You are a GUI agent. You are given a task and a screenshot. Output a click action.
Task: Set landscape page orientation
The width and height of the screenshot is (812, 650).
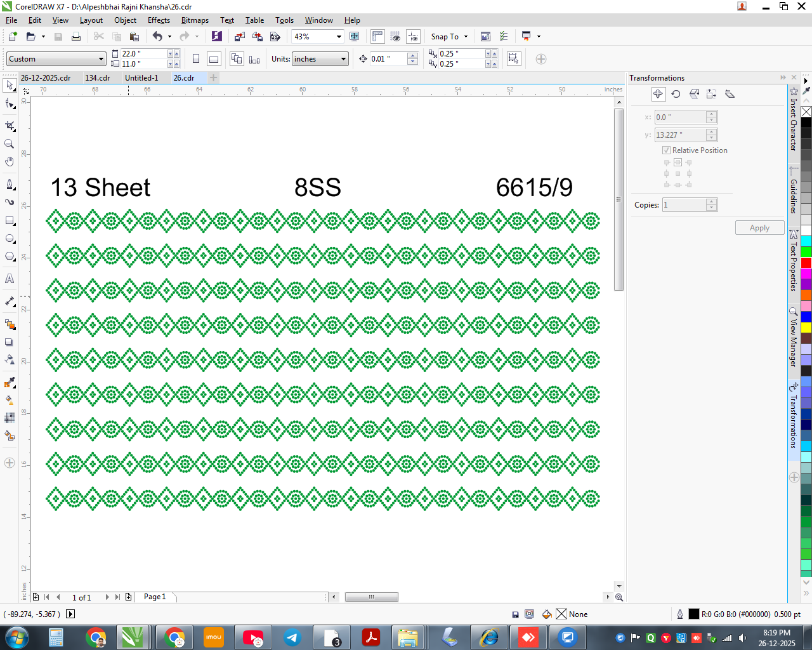click(x=214, y=59)
